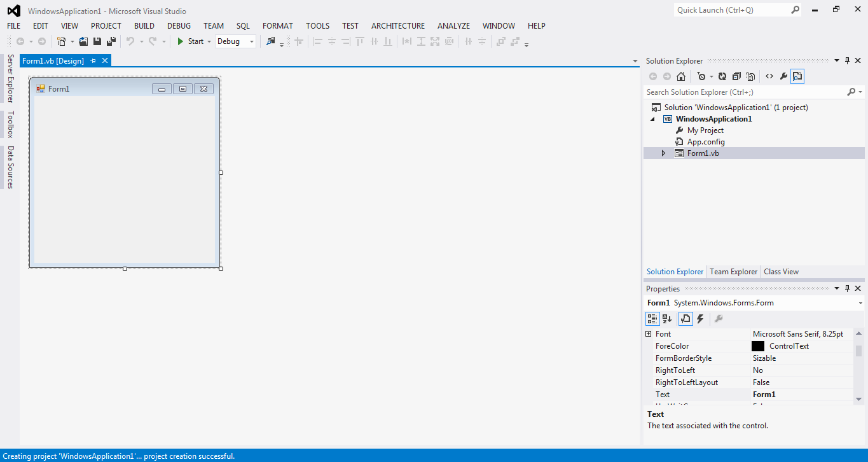Expand the Font property
This screenshot has width=868, height=462.
[x=649, y=333]
